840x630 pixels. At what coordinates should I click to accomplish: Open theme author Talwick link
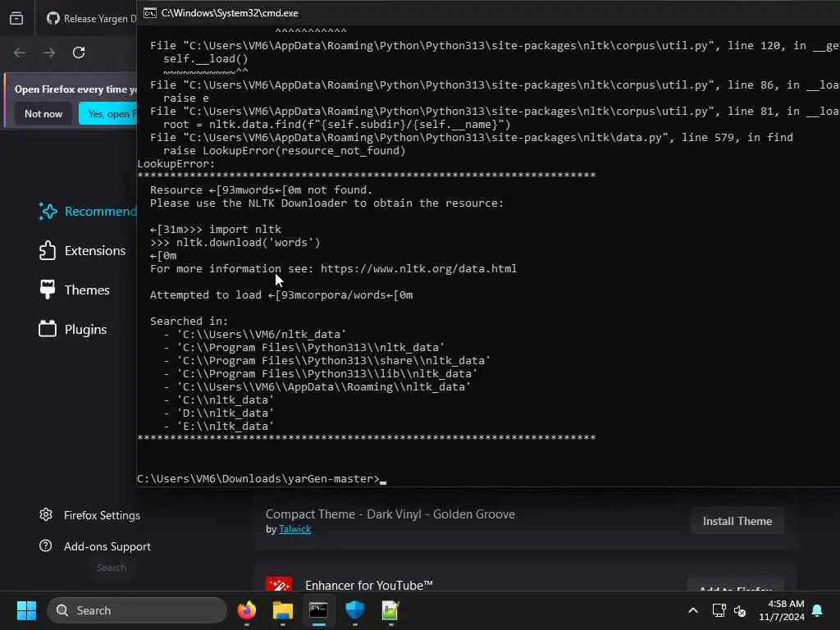(294, 529)
